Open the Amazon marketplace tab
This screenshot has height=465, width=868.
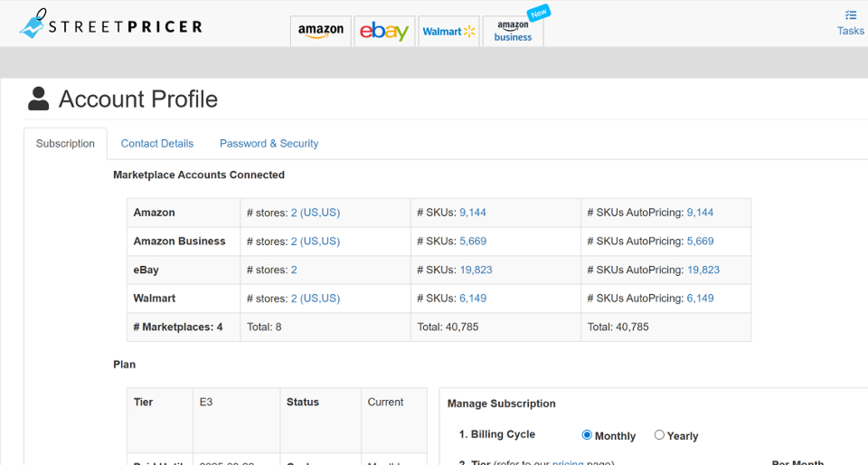(x=320, y=31)
